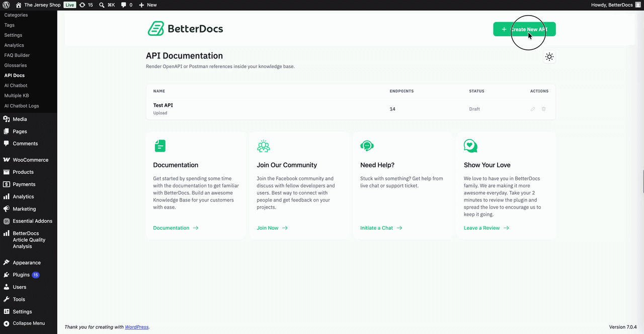Click the Live status badge
The width and height of the screenshot is (644, 334).
coord(69,5)
